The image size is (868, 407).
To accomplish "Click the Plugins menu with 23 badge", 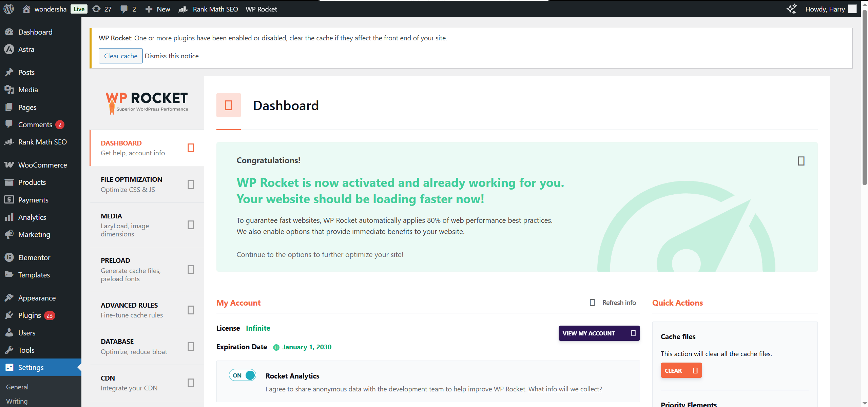I will point(30,315).
